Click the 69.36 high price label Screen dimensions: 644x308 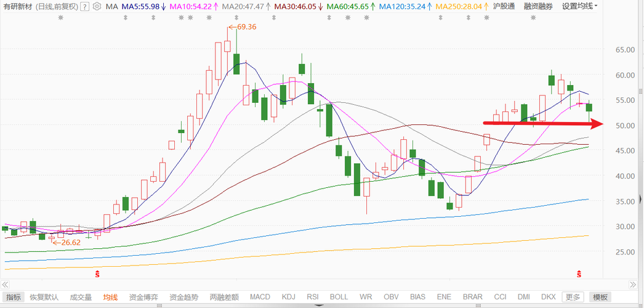coord(247,27)
